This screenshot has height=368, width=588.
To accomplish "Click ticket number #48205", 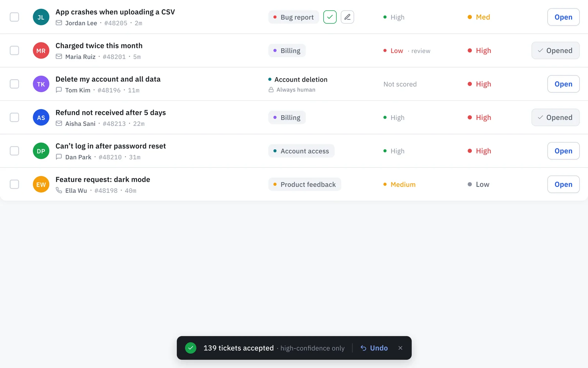I will tap(116, 23).
